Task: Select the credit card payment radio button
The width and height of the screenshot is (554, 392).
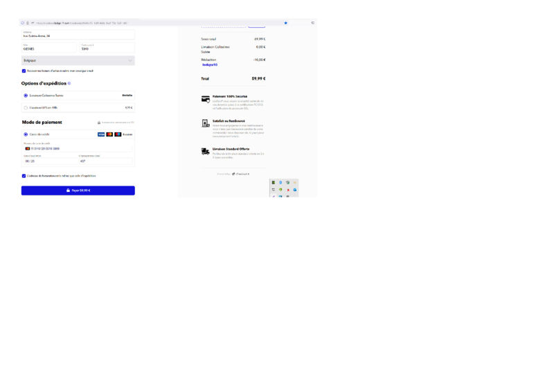Action: click(x=26, y=134)
